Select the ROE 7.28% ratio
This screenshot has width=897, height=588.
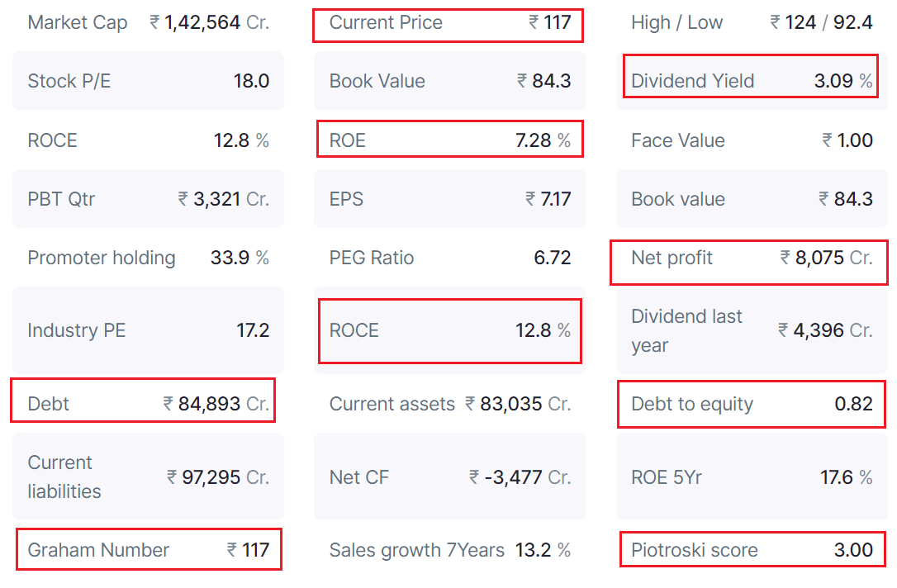449,140
